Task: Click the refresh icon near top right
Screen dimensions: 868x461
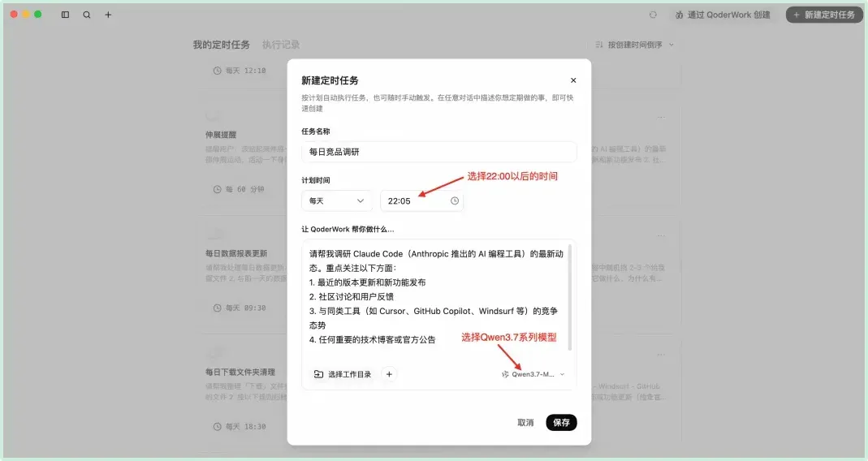Action: coord(653,15)
